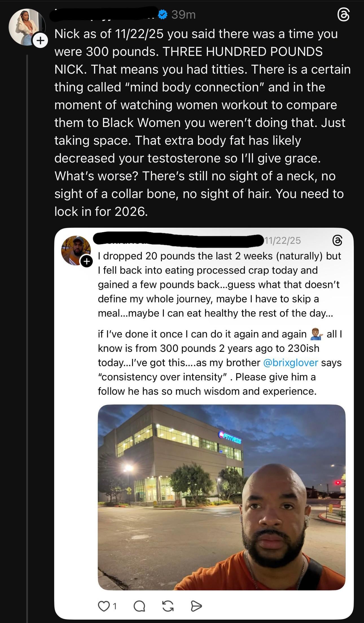
Task: Open the @brixglover mention link
Action: point(290,363)
